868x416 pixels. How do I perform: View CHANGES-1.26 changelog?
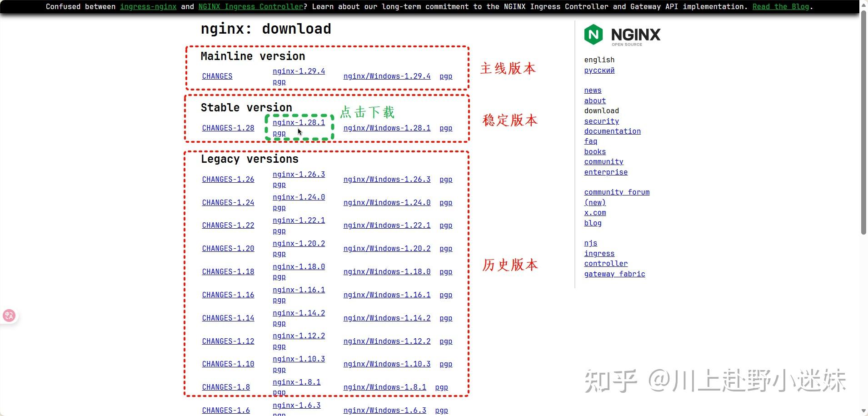pyautogui.click(x=228, y=179)
